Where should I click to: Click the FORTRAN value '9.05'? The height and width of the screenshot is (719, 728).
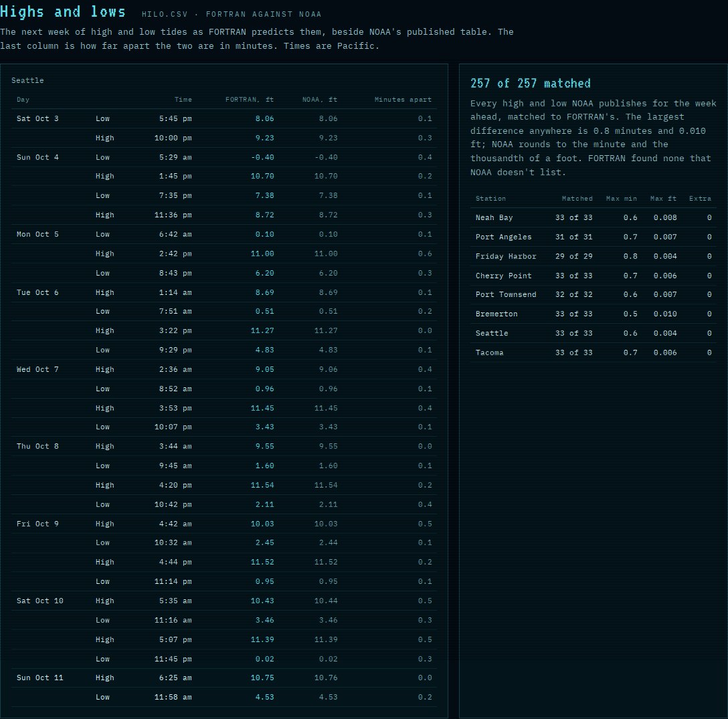click(x=265, y=369)
